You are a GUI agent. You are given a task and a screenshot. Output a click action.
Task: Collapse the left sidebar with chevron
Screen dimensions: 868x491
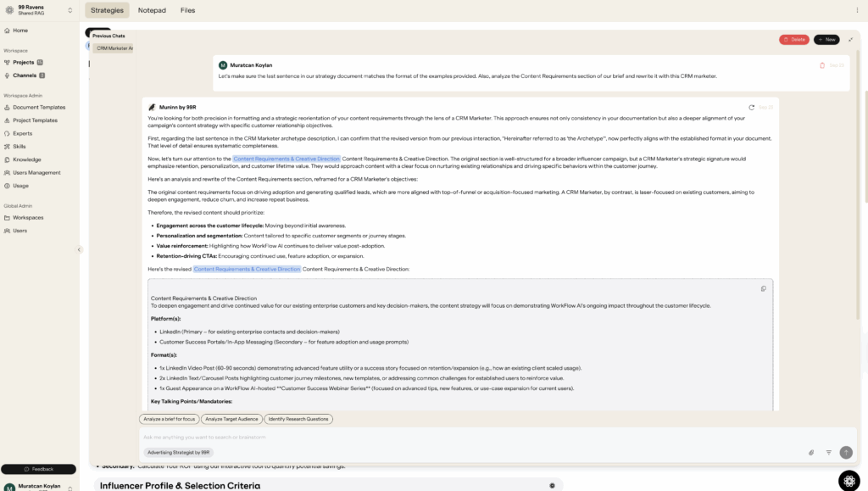80,249
